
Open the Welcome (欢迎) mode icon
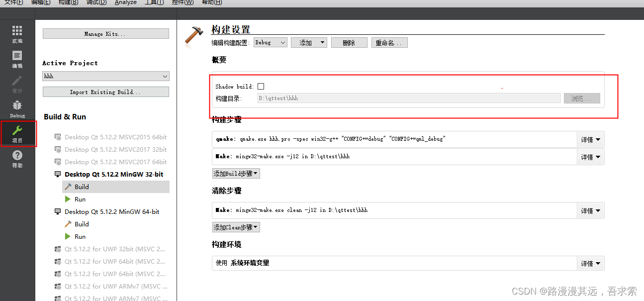17,34
